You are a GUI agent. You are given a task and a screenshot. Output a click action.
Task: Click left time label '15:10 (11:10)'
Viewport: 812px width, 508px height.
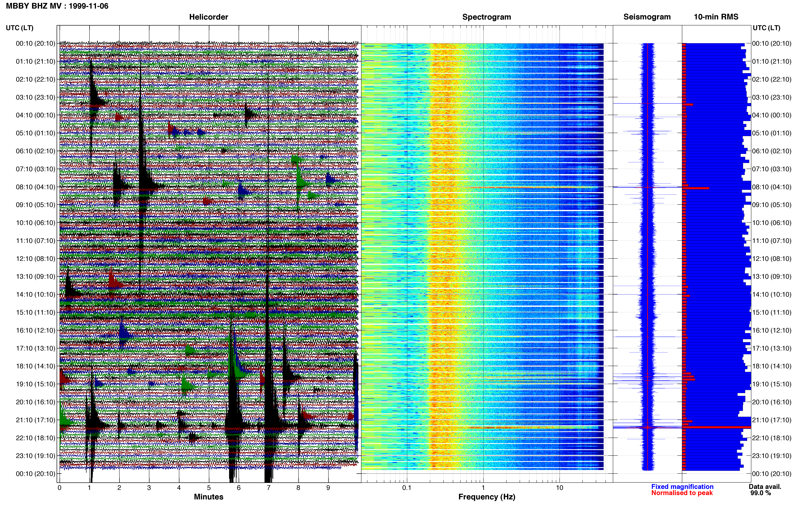[36, 313]
